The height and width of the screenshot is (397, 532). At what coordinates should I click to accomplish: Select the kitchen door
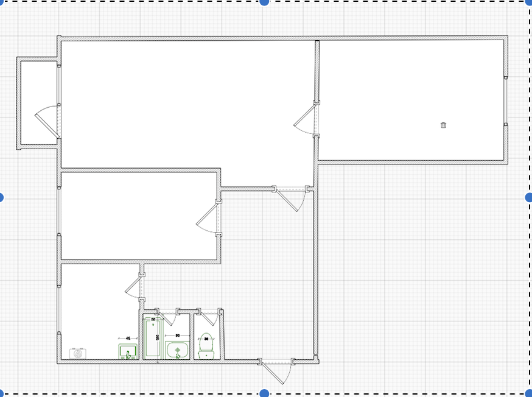(x=135, y=287)
